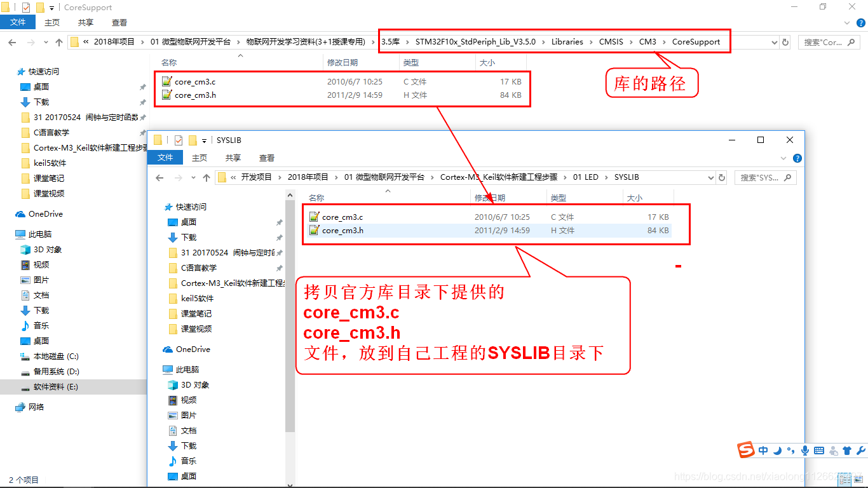The image size is (868, 488).
Task: Refresh the SYSLIB folder view
Action: tap(722, 177)
